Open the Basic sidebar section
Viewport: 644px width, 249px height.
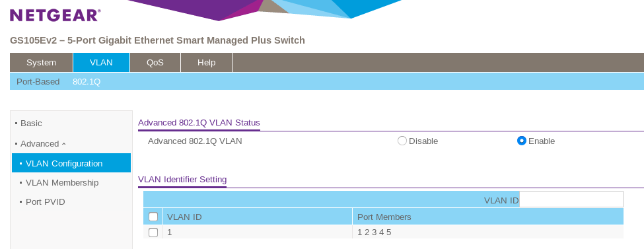click(31, 124)
